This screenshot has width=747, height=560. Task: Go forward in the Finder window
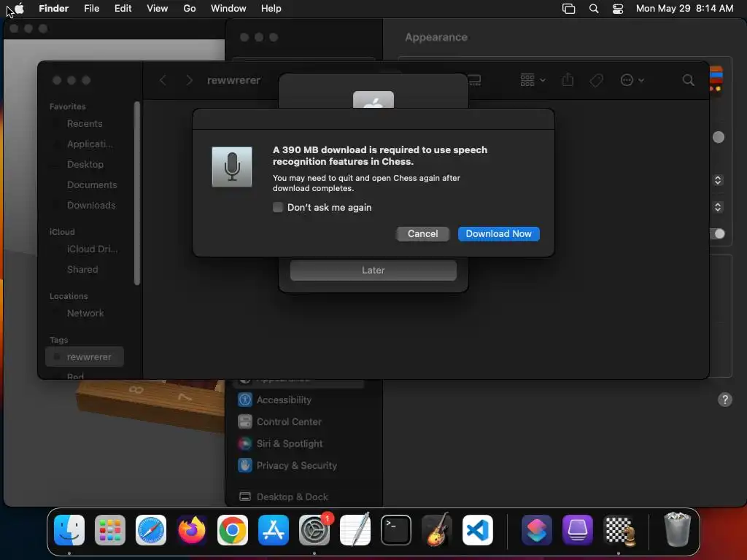coord(189,80)
